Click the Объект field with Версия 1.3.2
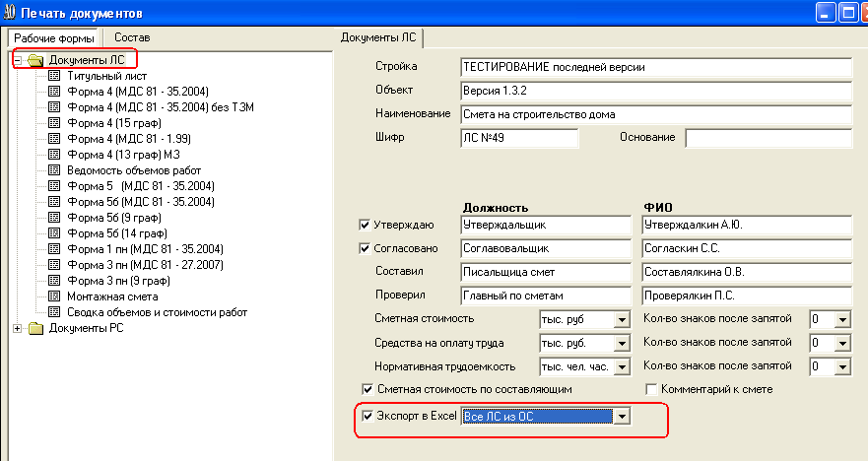The width and height of the screenshot is (868, 461). (656, 91)
